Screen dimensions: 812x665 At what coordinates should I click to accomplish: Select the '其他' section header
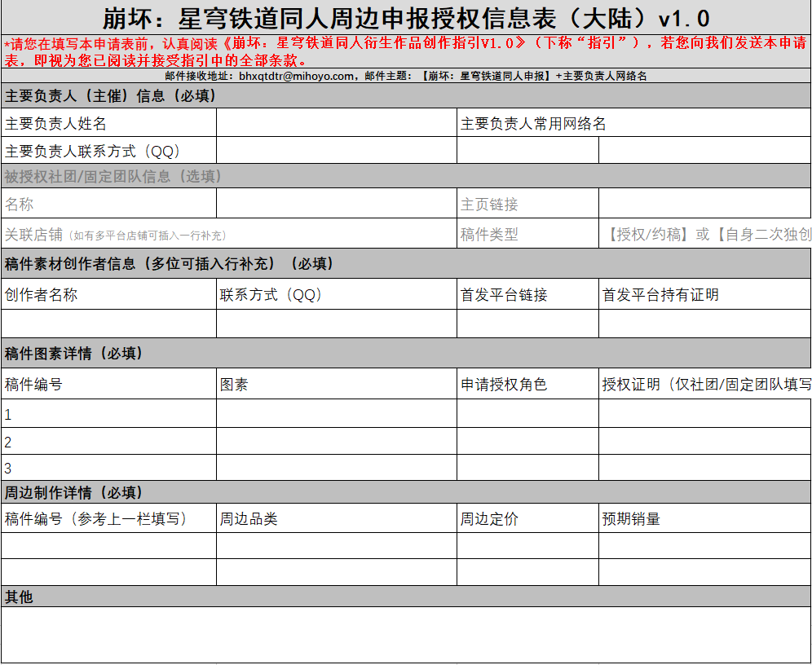[406, 597]
